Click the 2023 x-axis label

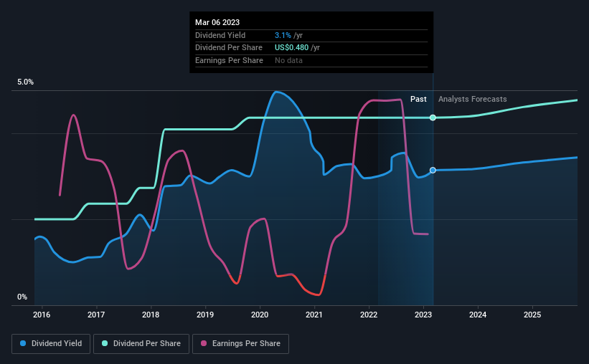[423, 315]
